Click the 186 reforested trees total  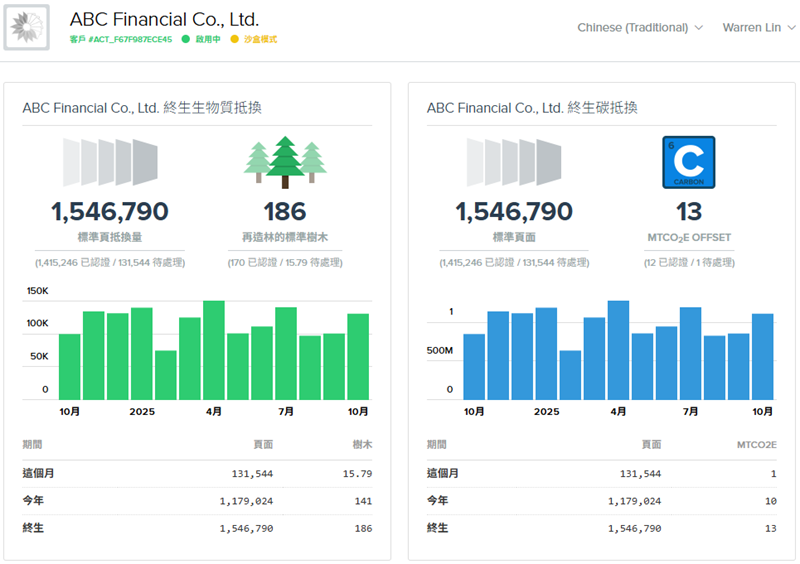click(x=285, y=212)
